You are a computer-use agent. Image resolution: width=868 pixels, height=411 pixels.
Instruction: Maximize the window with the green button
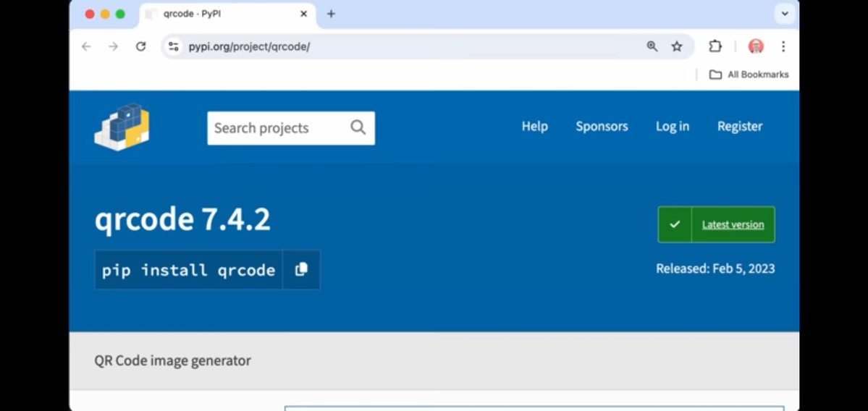pos(120,14)
